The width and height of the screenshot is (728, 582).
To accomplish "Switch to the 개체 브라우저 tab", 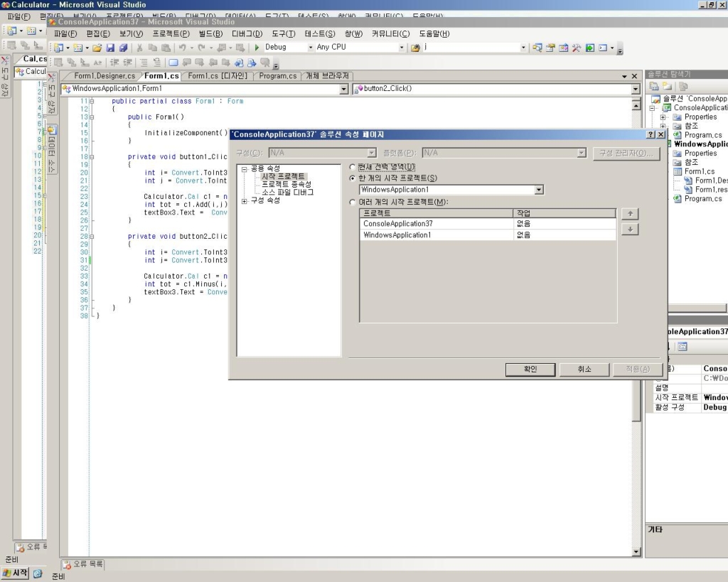I will [327, 76].
